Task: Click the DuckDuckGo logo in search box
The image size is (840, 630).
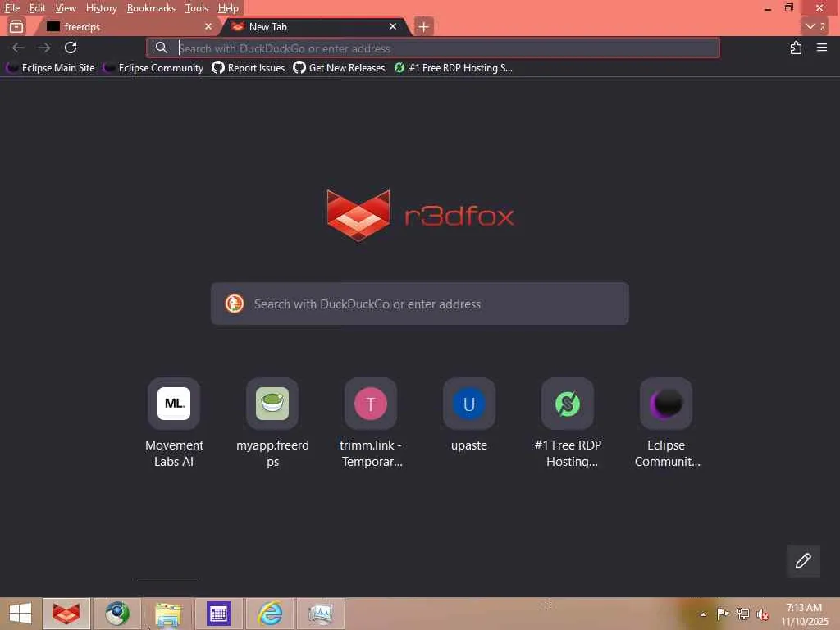Action: point(235,304)
